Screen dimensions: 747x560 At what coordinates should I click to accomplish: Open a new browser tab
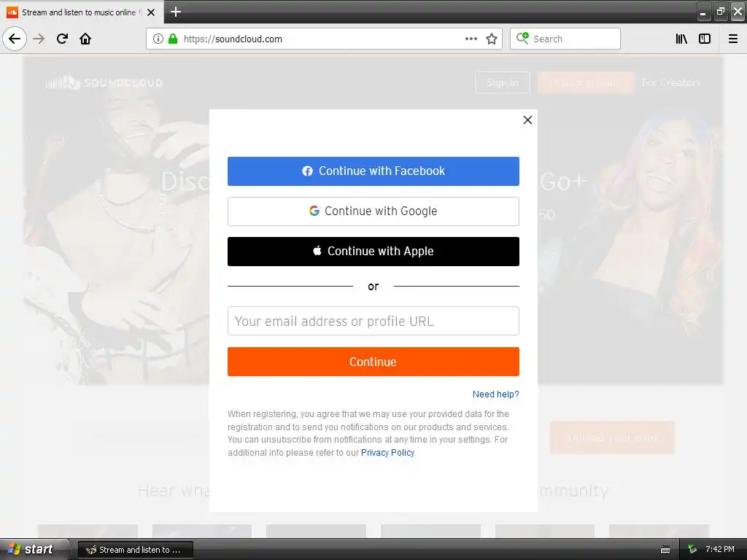pyautogui.click(x=176, y=12)
